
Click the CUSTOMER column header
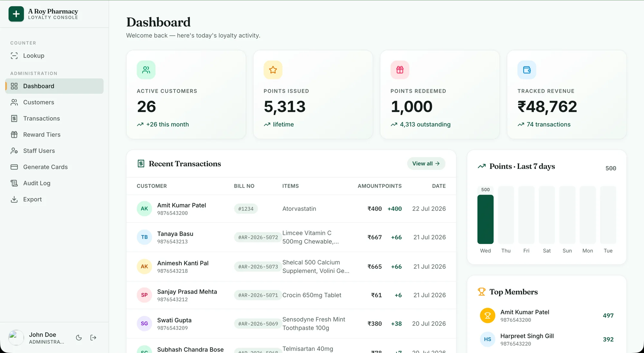(152, 186)
